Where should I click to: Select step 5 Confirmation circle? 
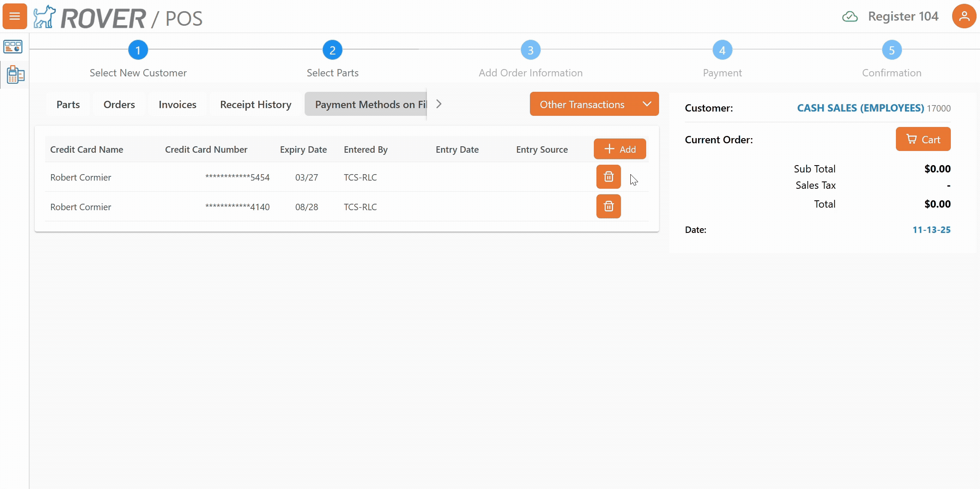pyautogui.click(x=892, y=50)
